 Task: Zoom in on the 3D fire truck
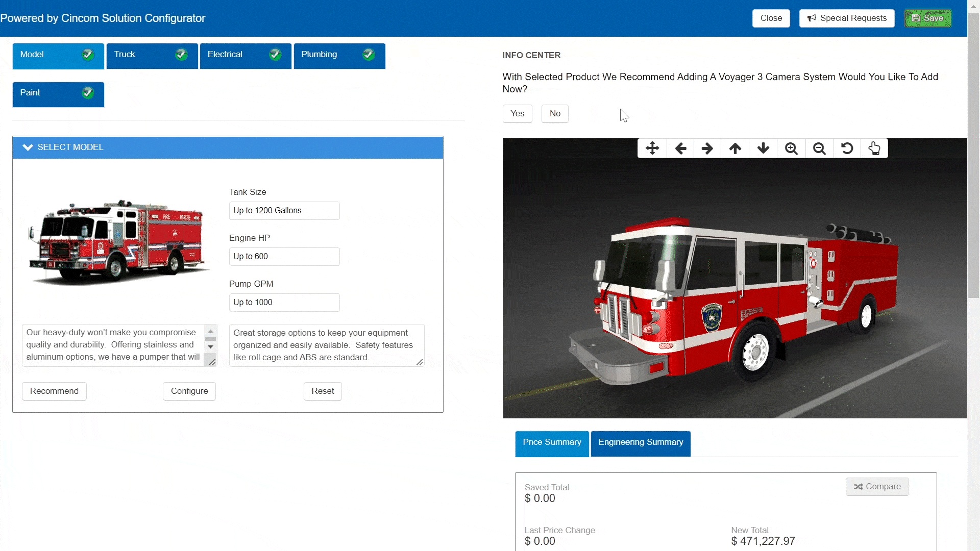click(791, 148)
